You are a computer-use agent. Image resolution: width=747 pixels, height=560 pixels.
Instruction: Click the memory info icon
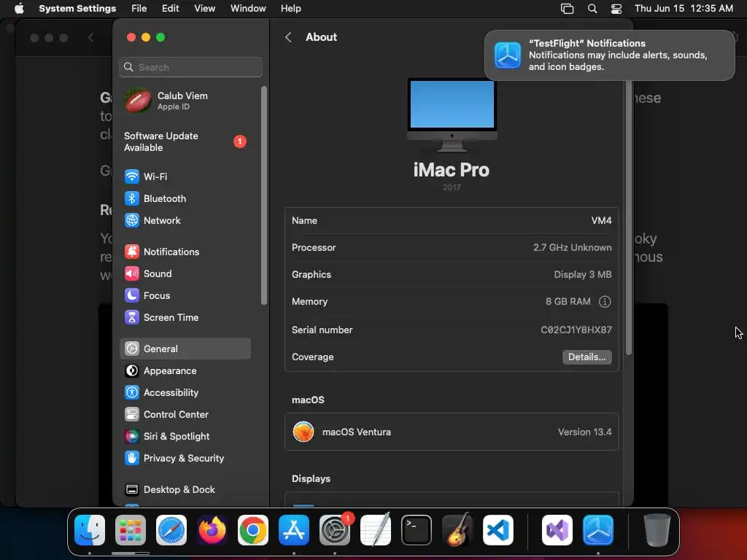coord(605,301)
